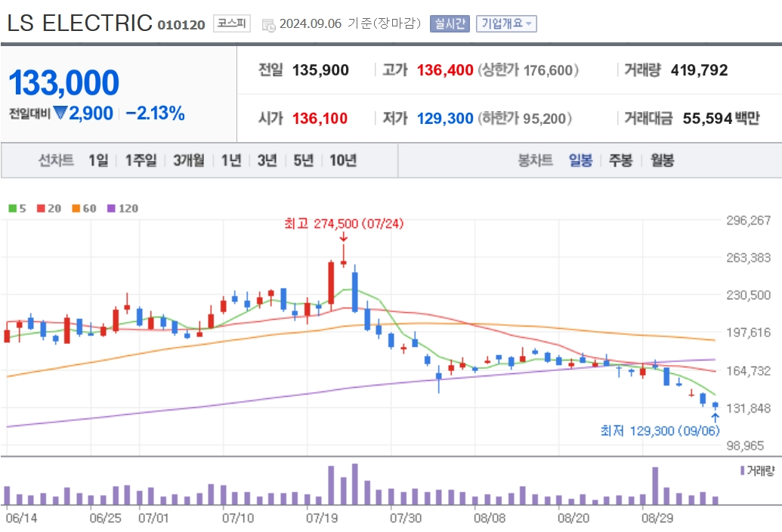Screen dimensions: 782x532
Task: Click the current price 133,000
Action: coord(63,82)
